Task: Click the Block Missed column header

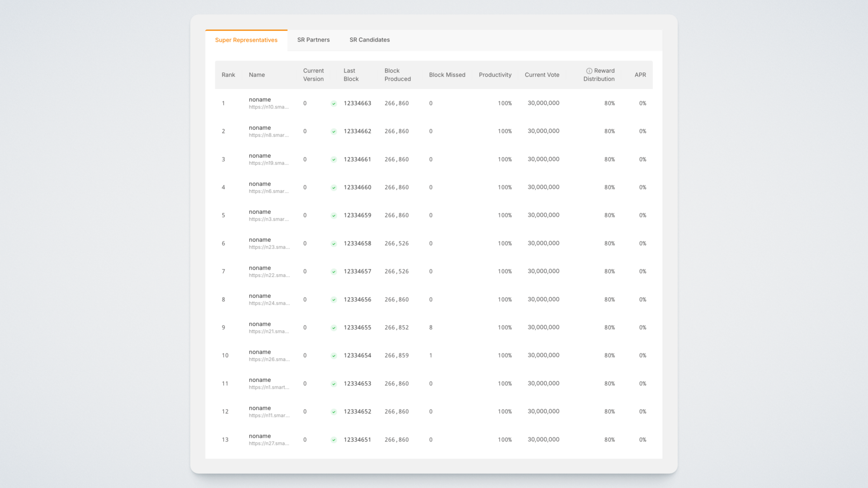Action: click(447, 75)
